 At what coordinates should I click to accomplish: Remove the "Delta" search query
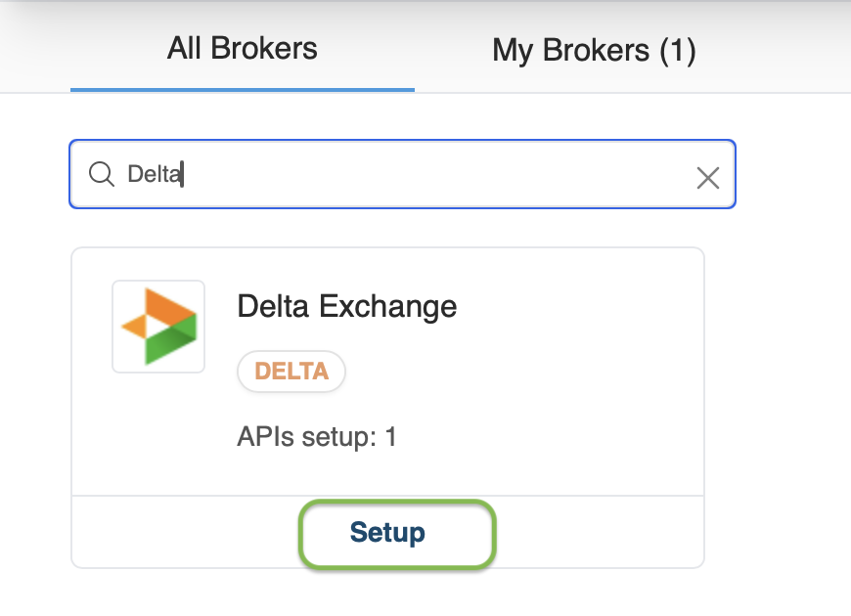(707, 177)
